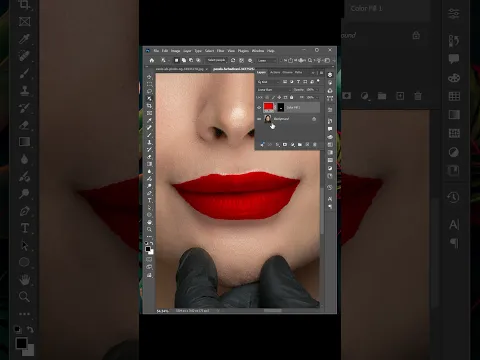This screenshot has height=360, width=480.
Task: Refresh the object finder in options bar
Action: (x=233, y=60)
